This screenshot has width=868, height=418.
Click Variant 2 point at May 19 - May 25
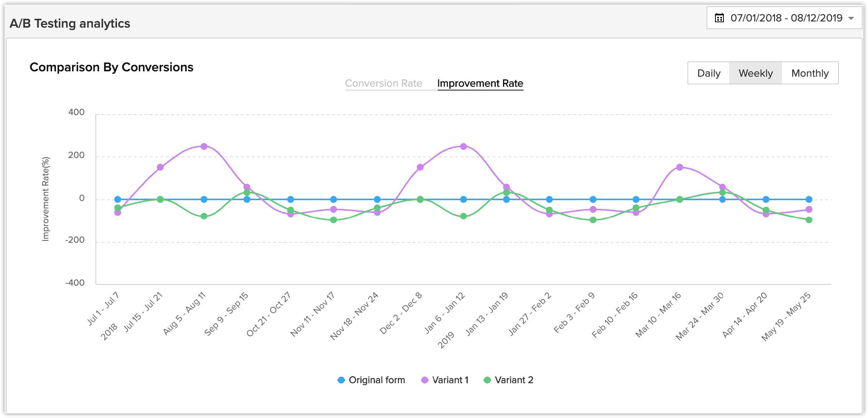point(809,220)
